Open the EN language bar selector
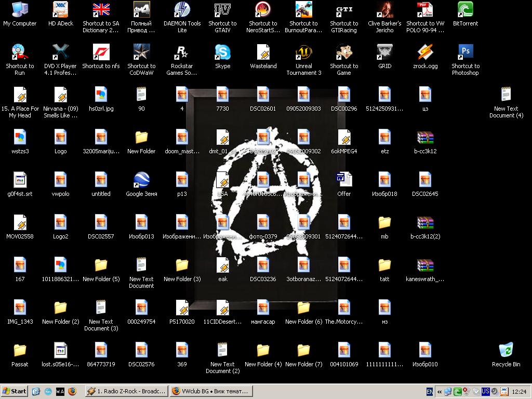The width and height of the screenshot is (532, 399). pos(430,391)
